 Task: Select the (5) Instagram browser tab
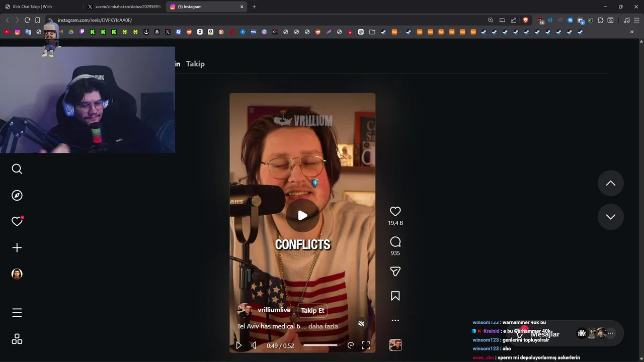point(207,7)
